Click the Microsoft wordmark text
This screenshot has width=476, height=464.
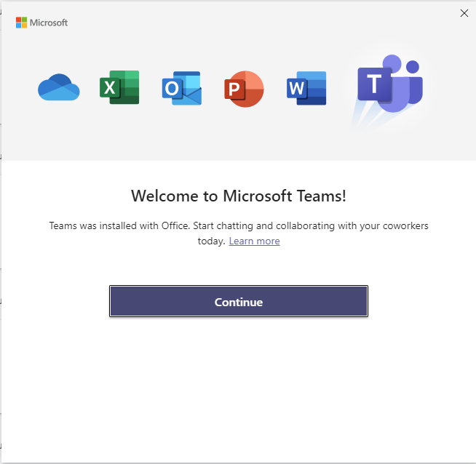click(49, 23)
